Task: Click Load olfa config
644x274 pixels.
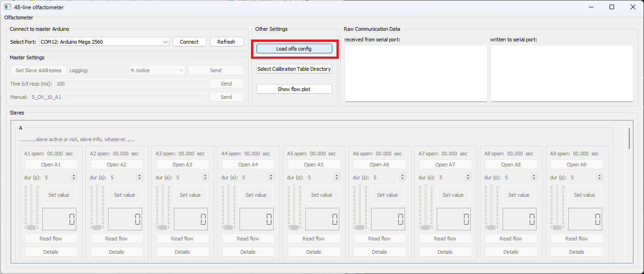Action: 294,49
